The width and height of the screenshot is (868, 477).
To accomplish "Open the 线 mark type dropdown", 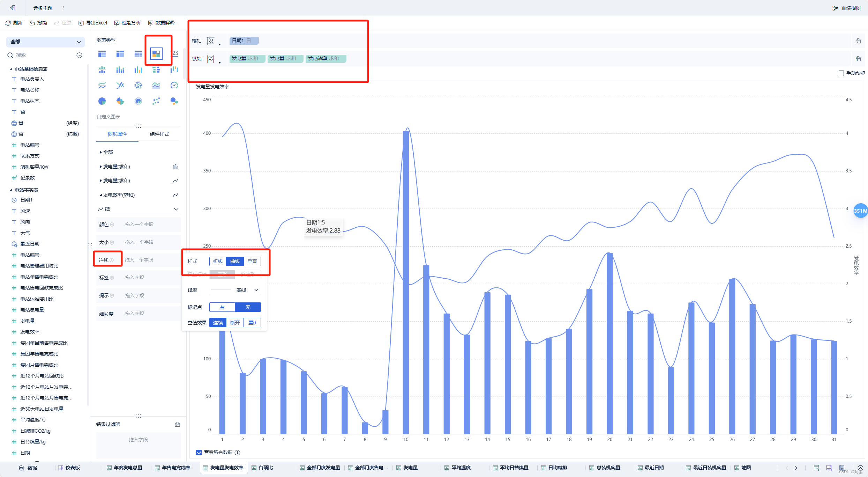I will tap(138, 209).
